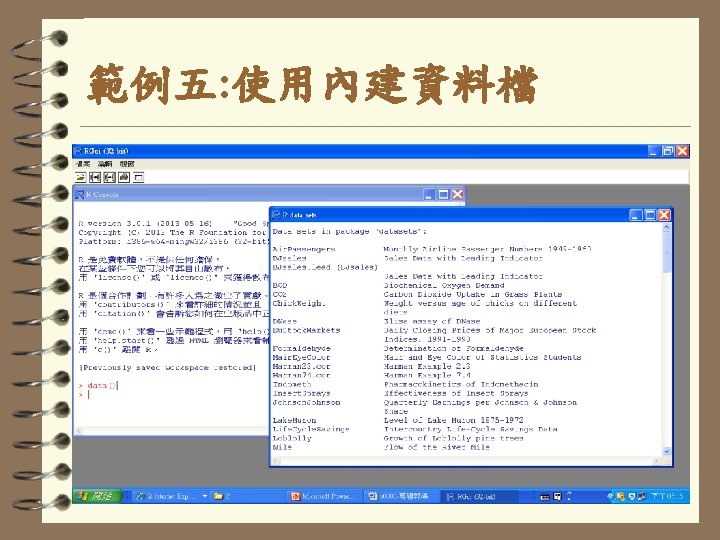Click 'JohnsonJohnson' entry in data sets list

click(306, 402)
